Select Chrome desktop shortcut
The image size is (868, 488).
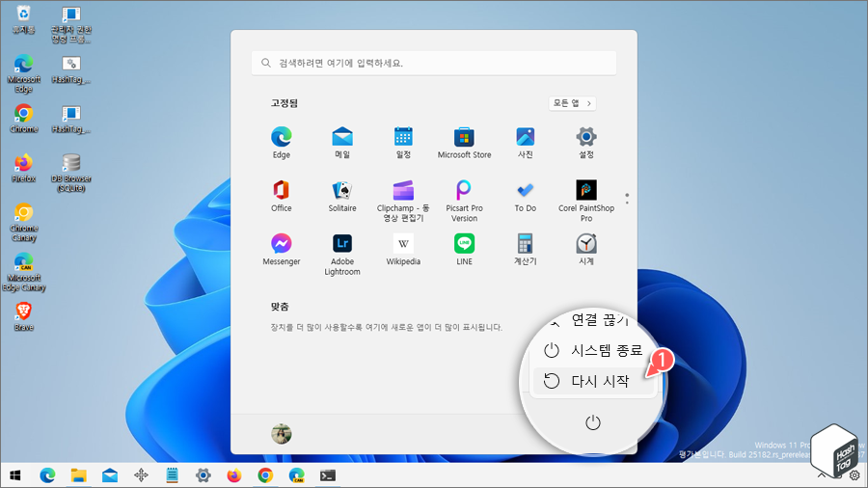(23, 119)
